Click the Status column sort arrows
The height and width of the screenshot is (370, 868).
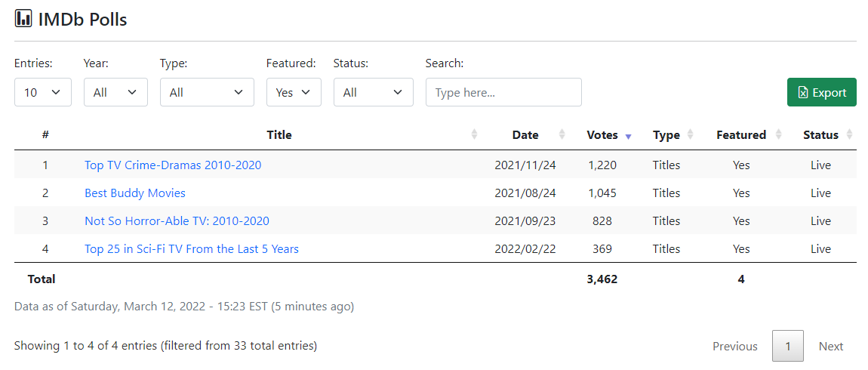[x=849, y=135]
